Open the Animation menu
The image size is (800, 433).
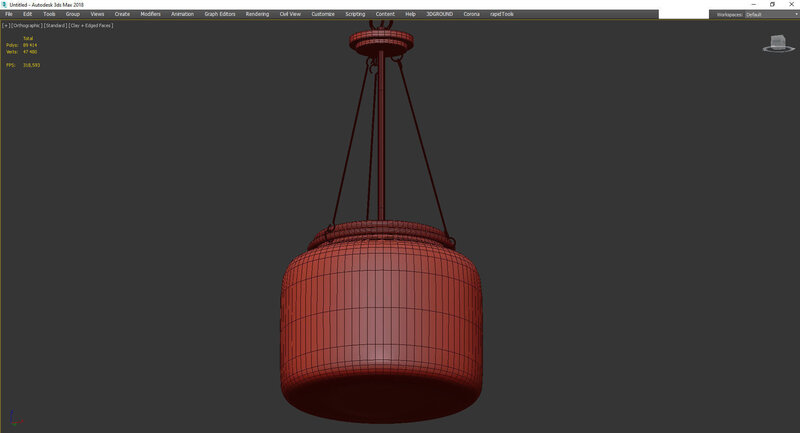point(182,15)
